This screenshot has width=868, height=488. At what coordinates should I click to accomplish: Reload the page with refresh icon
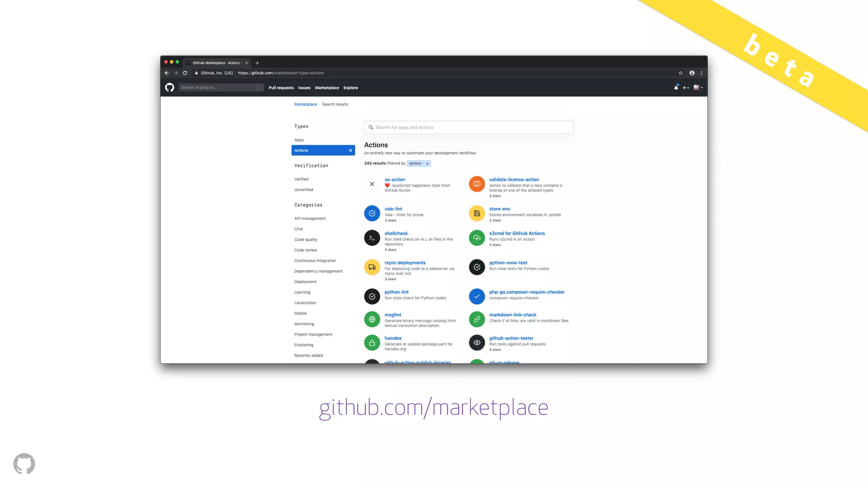pyautogui.click(x=185, y=73)
